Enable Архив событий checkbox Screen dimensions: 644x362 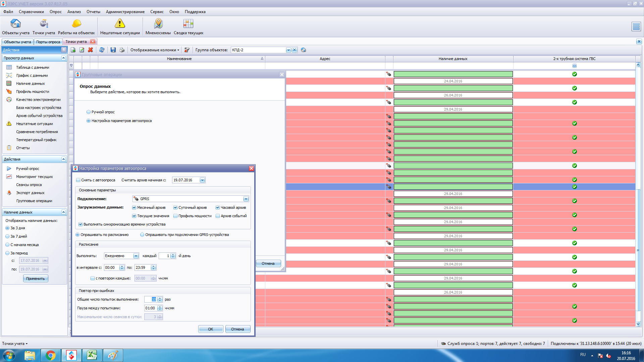pyautogui.click(x=218, y=216)
